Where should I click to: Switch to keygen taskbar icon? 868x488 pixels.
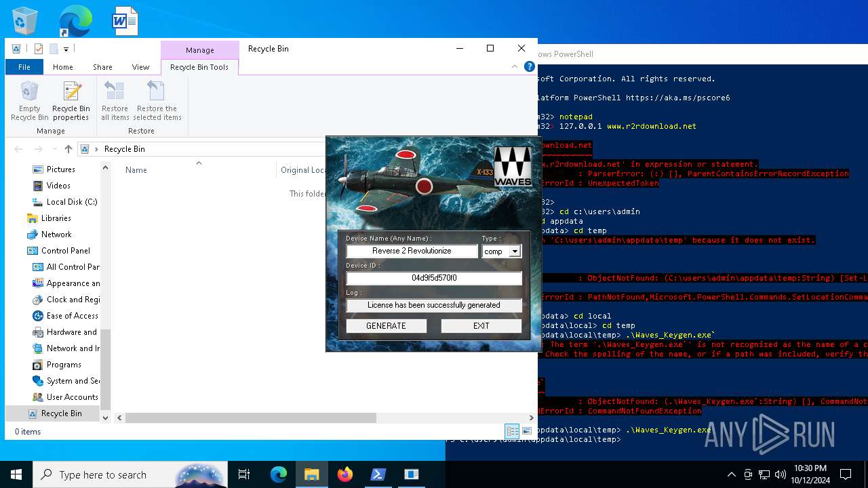(412, 474)
